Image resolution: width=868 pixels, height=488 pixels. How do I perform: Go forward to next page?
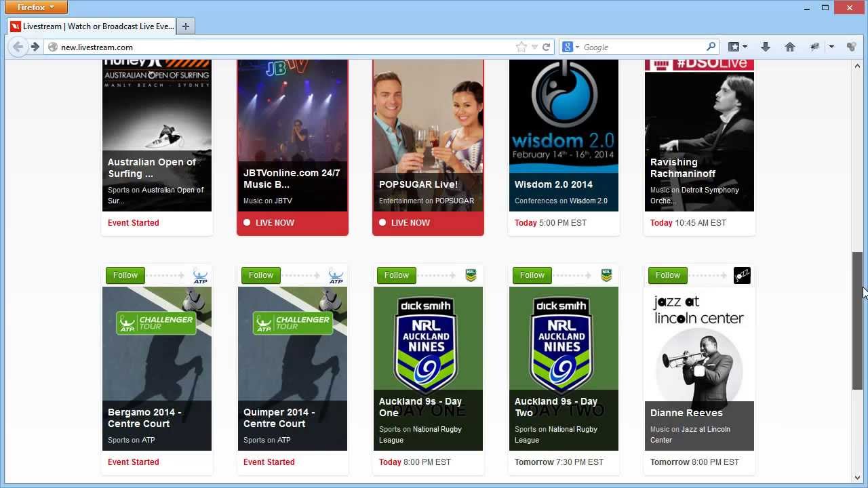35,47
